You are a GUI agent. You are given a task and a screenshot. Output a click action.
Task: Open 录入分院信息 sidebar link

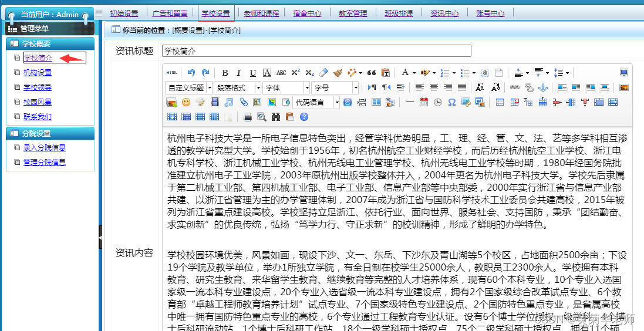pos(45,148)
